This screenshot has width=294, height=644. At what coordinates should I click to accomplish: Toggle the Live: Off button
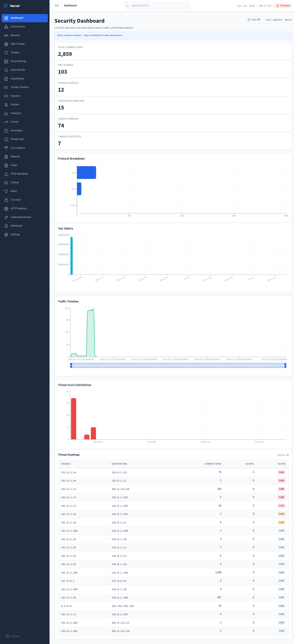[x=254, y=20]
